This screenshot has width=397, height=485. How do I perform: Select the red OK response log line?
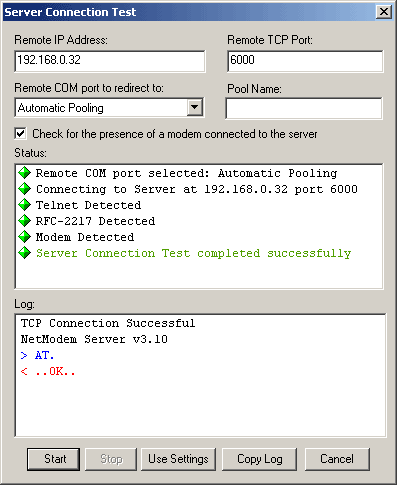(x=48, y=371)
